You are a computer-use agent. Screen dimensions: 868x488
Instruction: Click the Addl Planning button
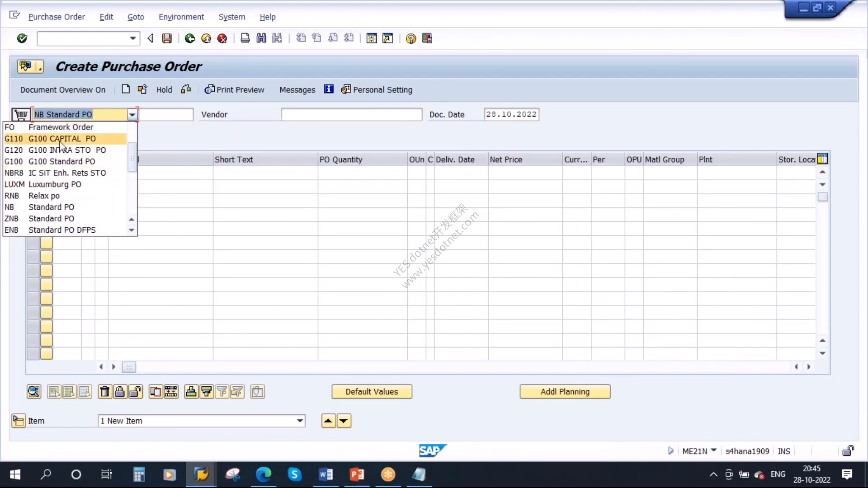click(565, 392)
